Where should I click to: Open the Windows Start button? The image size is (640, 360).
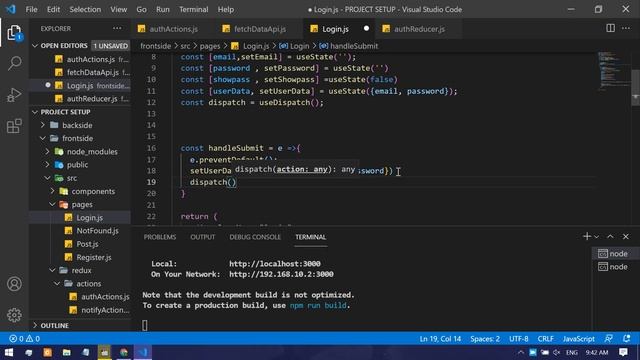point(9,352)
